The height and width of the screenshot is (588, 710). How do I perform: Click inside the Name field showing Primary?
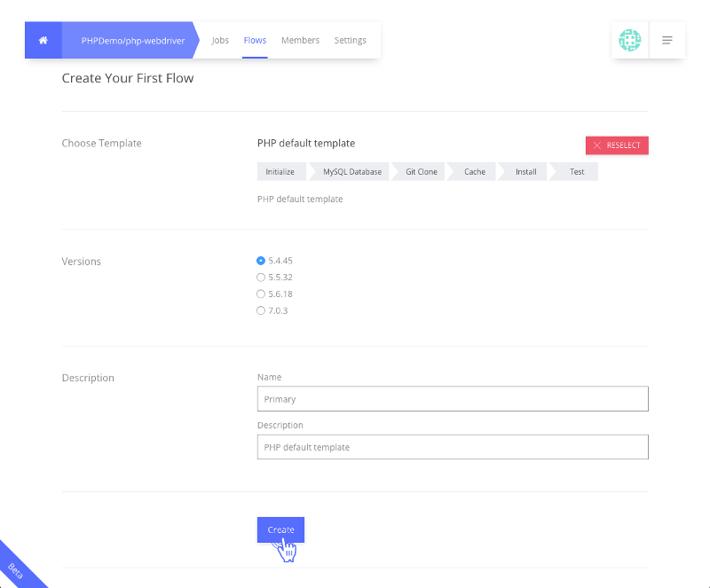click(453, 398)
